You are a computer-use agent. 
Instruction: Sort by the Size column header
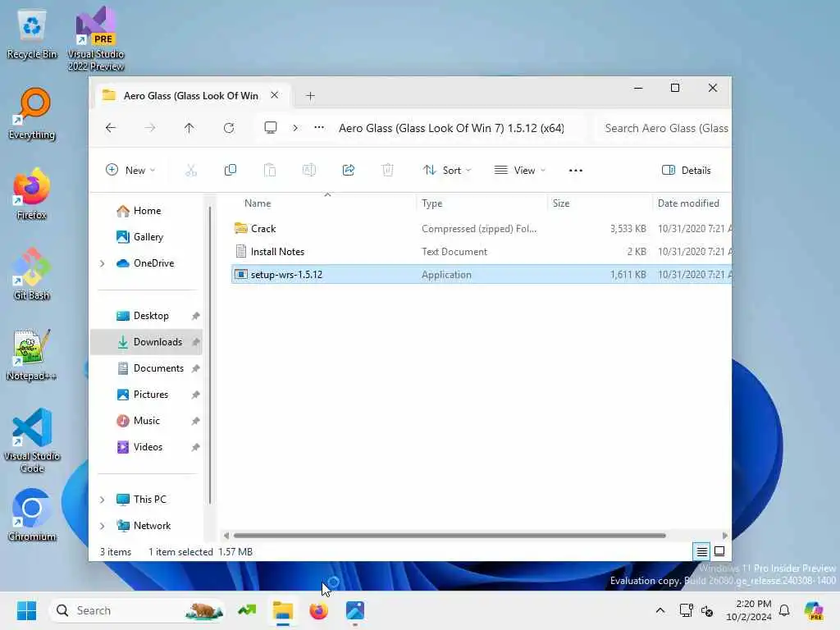coord(600,203)
